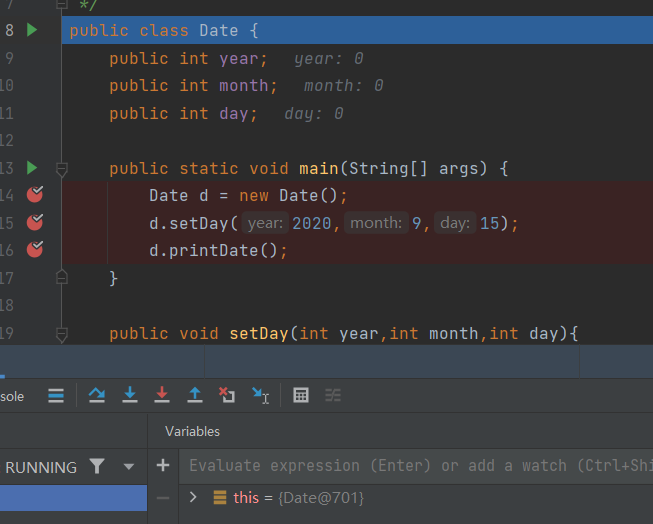The height and width of the screenshot is (524, 653).
Task: Click the day: parameter hint in setDay call
Action: point(455,223)
